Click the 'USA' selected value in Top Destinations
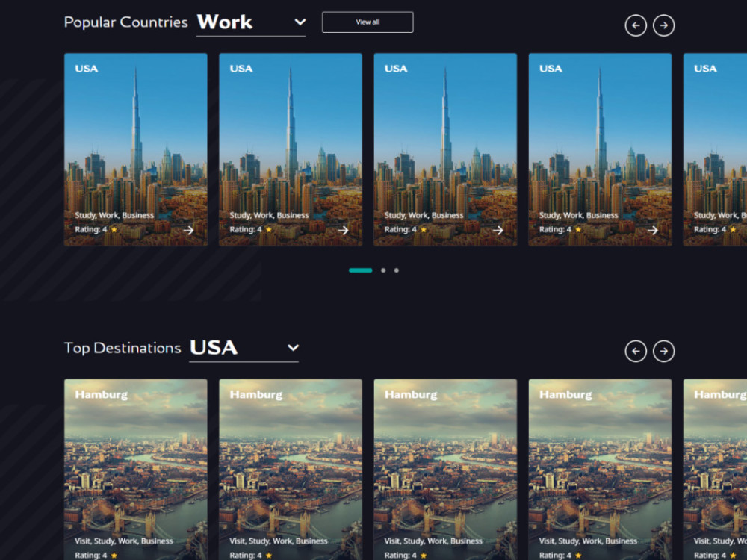 [x=214, y=348]
